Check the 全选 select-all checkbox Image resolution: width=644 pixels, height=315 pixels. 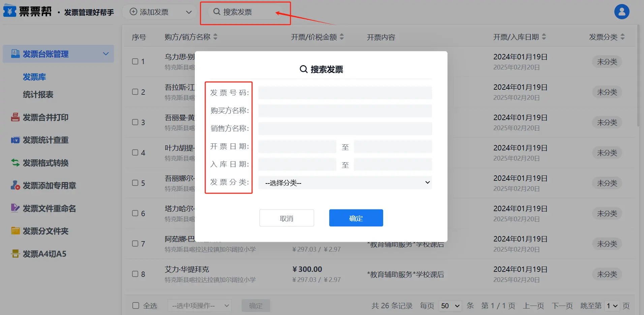coord(136,306)
